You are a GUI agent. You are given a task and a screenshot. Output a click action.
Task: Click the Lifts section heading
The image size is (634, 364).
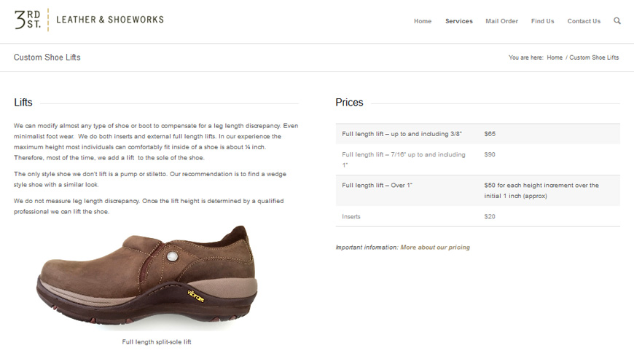tap(23, 102)
